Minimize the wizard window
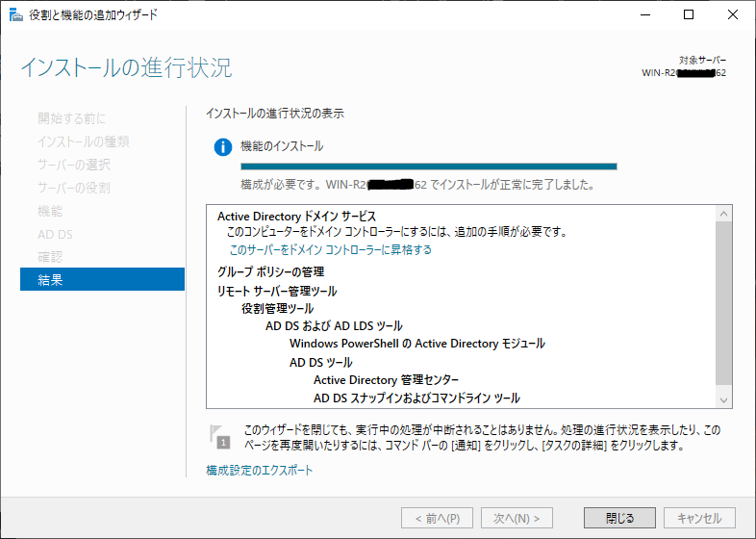Image resolution: width=756 pixels, height=539 pixels. (645, 15)
